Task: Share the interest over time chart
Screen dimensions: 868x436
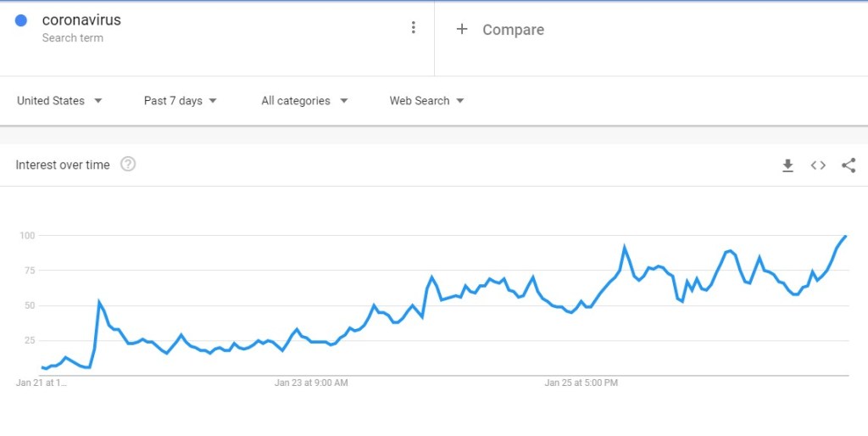Action: [849, 165]
